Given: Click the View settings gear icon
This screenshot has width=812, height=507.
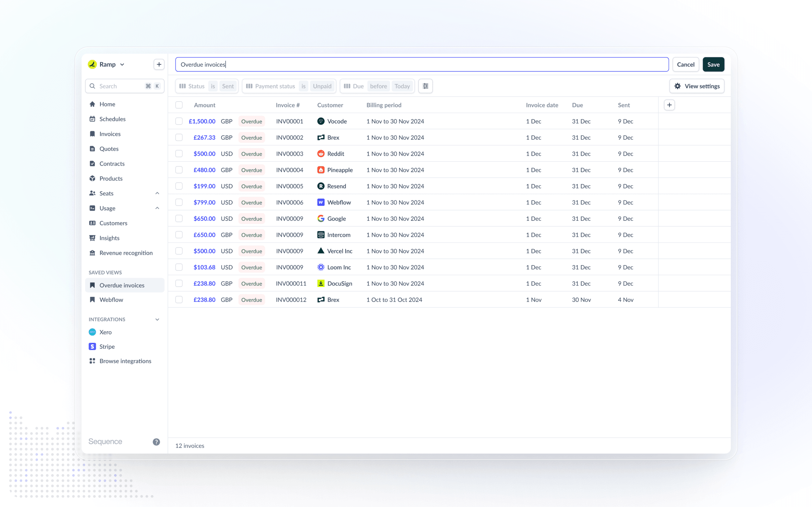Looking at the screenshot, I should tap(677, 86).
